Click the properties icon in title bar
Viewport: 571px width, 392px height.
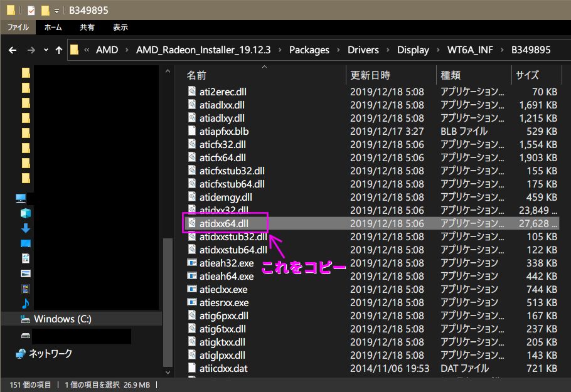coord(31,11)
